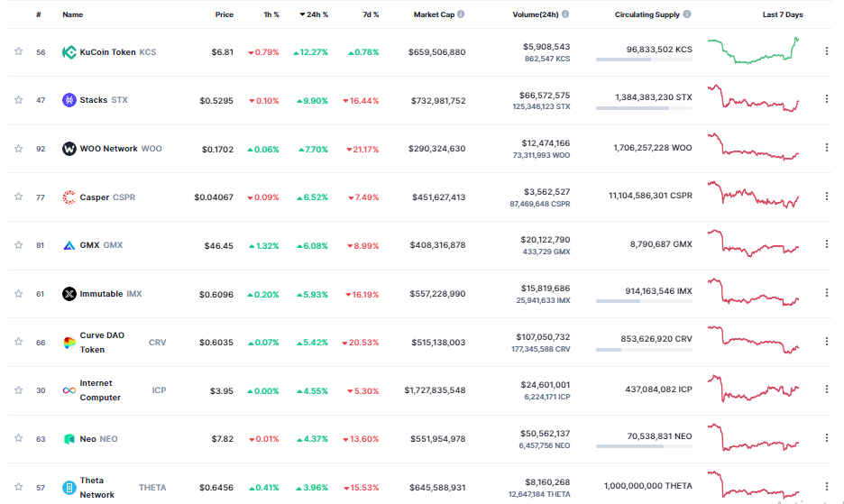
Task: Click KuCoin Token circulating supply progress bar
Action: coord(644,60)
